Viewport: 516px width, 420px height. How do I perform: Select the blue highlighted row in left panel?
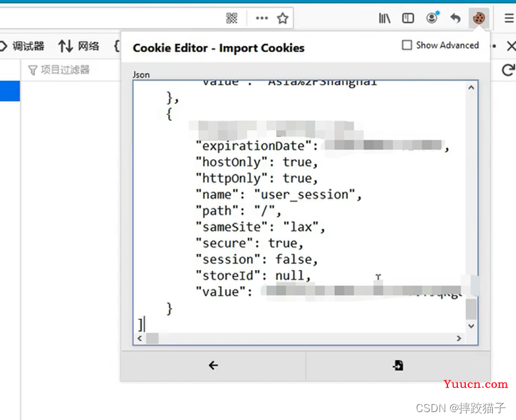(x=10, y=91)
